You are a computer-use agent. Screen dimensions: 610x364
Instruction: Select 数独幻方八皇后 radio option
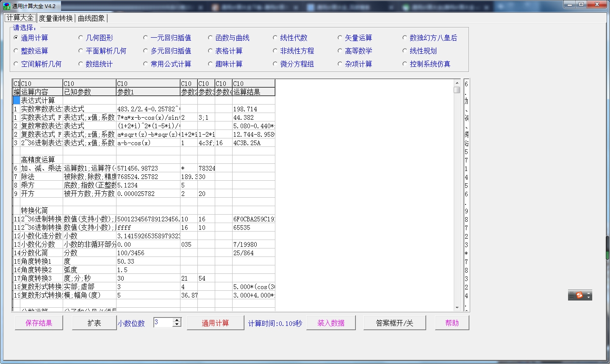(405, 38)
